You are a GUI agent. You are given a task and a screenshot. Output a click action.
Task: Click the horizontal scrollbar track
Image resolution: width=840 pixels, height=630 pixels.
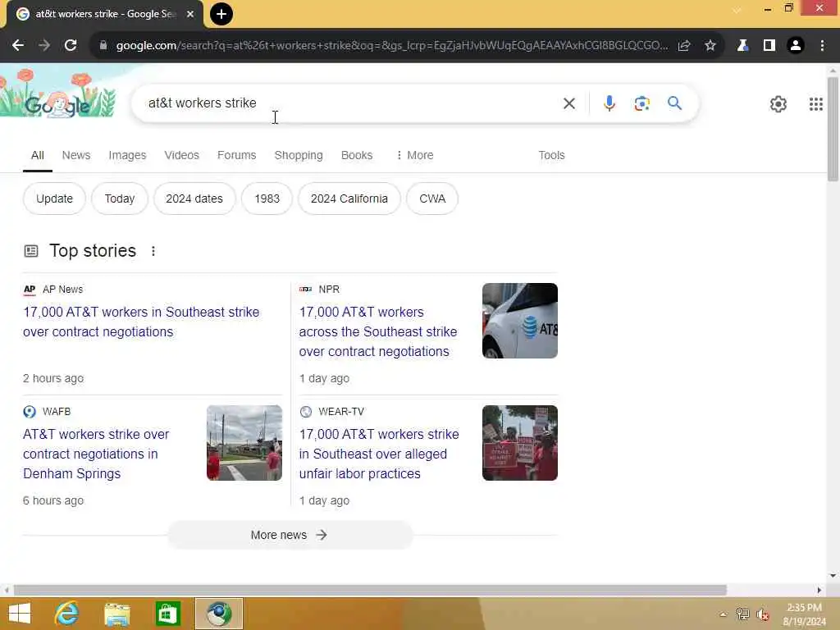[x=370, y=591]
